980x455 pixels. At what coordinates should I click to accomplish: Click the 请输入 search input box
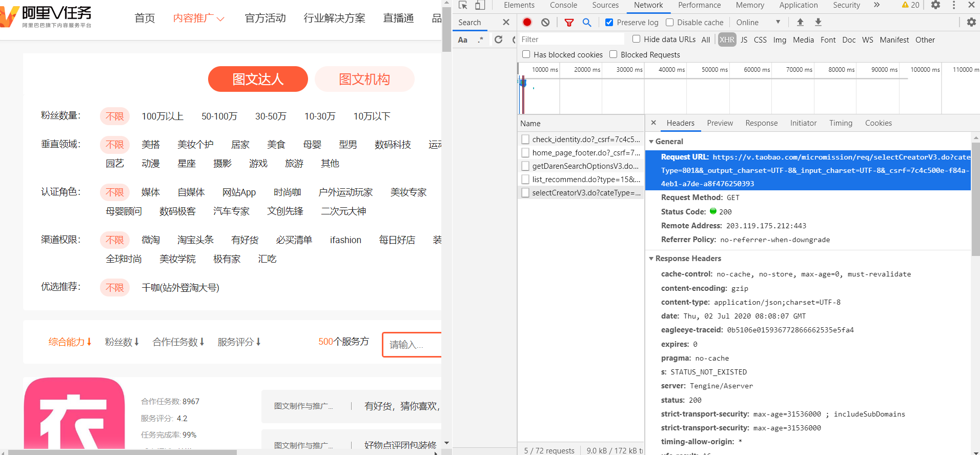(x=412, y=345)
